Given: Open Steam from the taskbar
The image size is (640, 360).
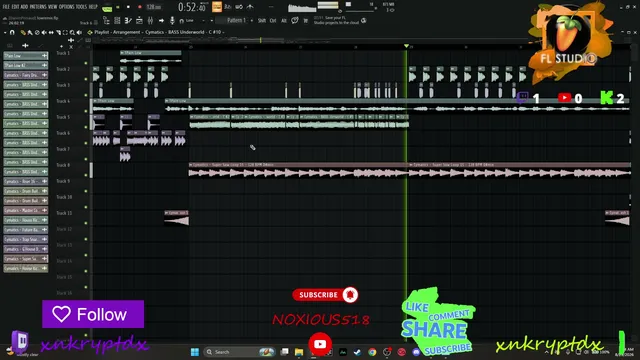Looking at the screenshot, I should click(x=357, y=352).
